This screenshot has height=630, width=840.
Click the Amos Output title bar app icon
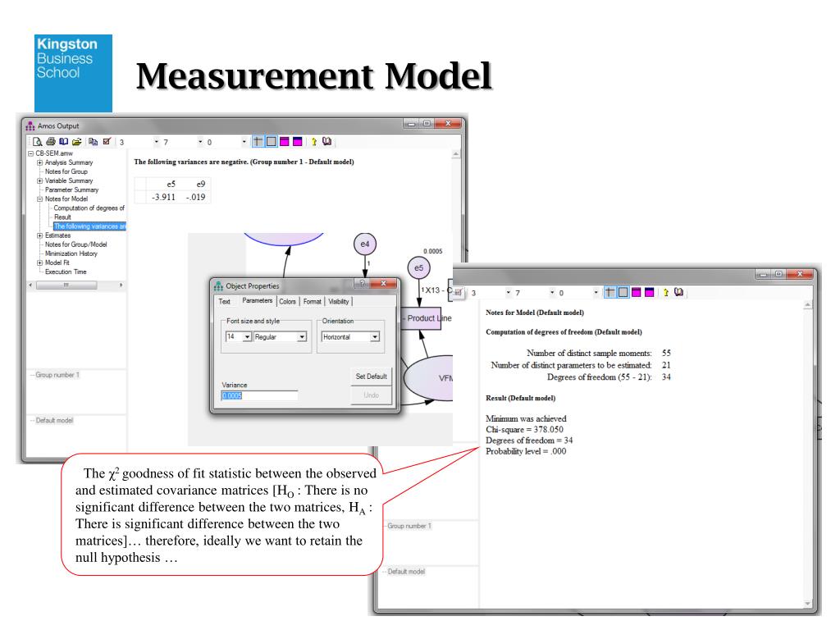click(30, 126)
